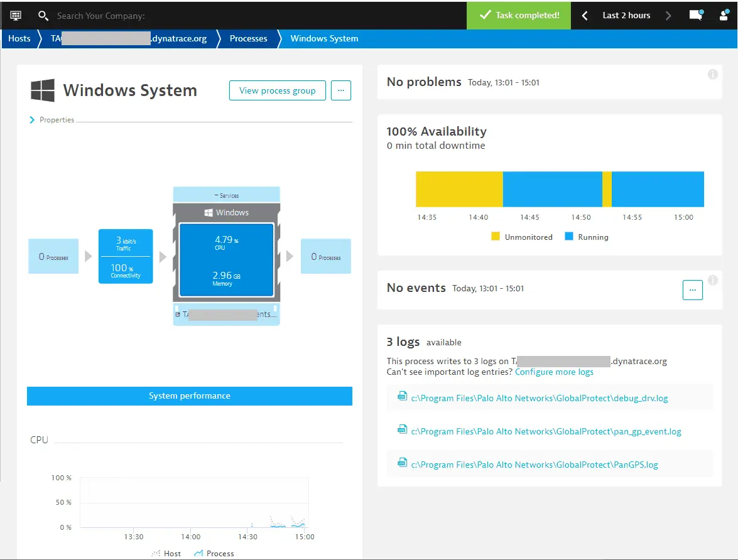
Task: Click the left 0 Processes tile
Action: click(x=53, y=257)
